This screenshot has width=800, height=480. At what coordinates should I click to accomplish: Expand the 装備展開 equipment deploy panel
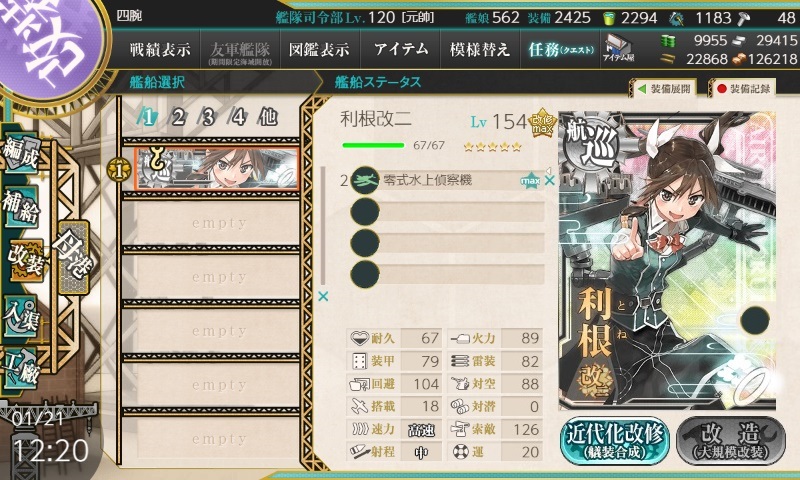click(664, 89)
